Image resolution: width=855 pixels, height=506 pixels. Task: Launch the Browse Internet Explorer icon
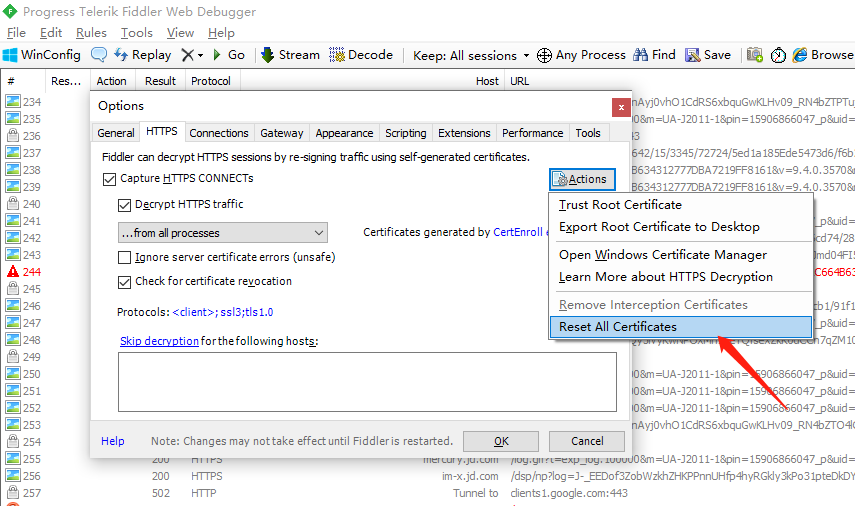799,55
